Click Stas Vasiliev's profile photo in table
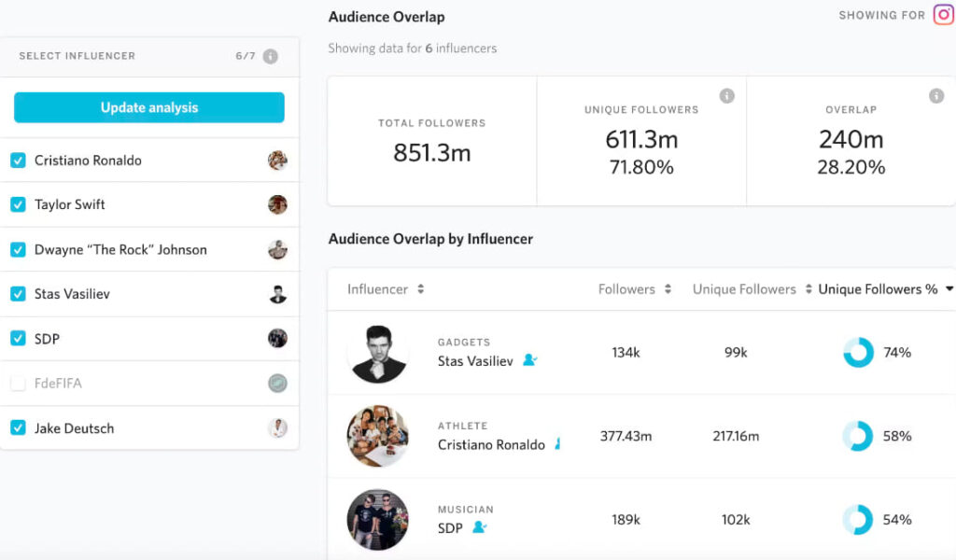This screenshot has width=956, height=560. 377,354
